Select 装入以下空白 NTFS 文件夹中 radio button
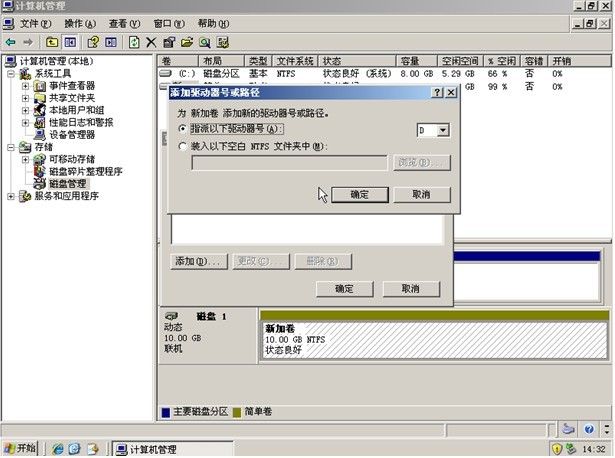Image resolution: width=615 pixels, height=458 pixels. point(182,146)
